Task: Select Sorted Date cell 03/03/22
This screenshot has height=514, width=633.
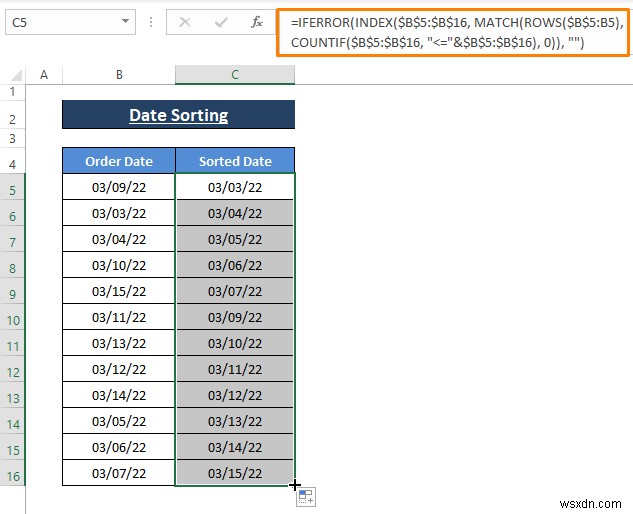Action: [235, 187]
